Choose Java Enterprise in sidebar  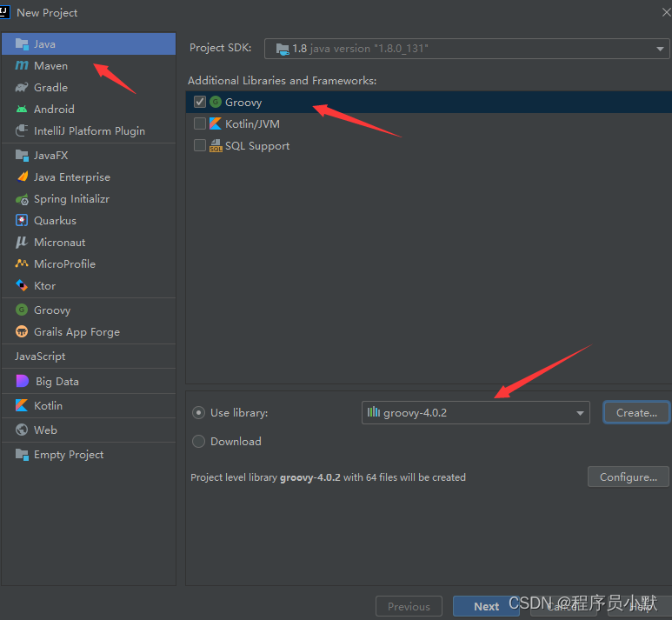[x=89, y=177]
